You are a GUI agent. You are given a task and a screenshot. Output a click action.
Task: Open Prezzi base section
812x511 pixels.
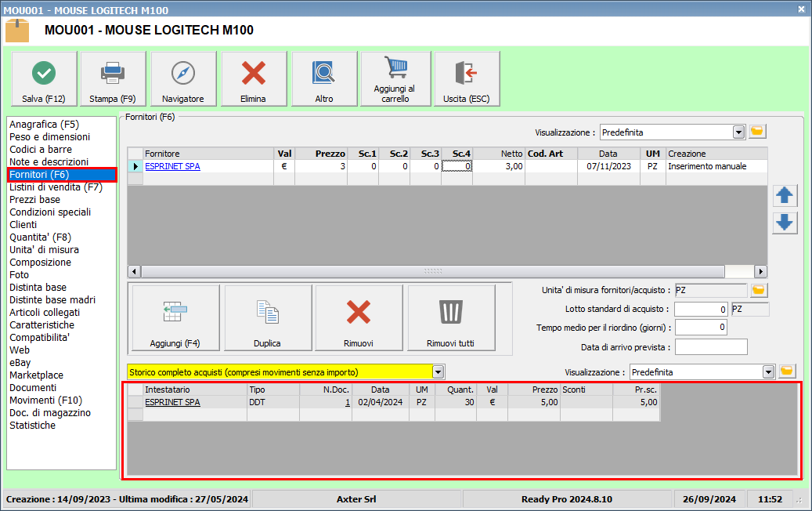(x=34, y=200)
